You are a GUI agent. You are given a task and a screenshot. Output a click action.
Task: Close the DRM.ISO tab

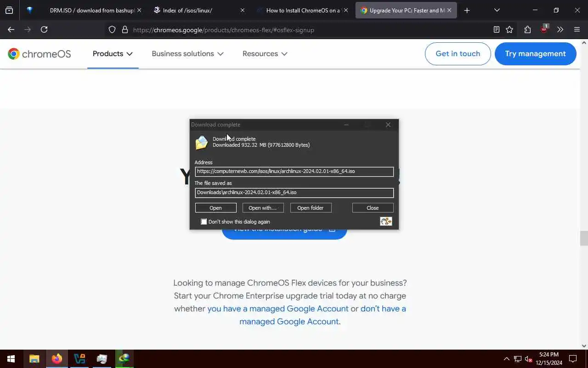point(139,10)
